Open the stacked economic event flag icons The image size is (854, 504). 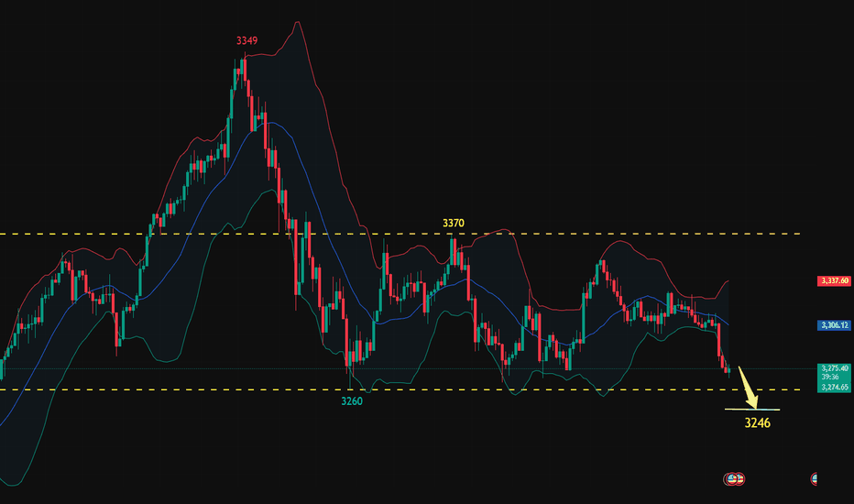734,479
